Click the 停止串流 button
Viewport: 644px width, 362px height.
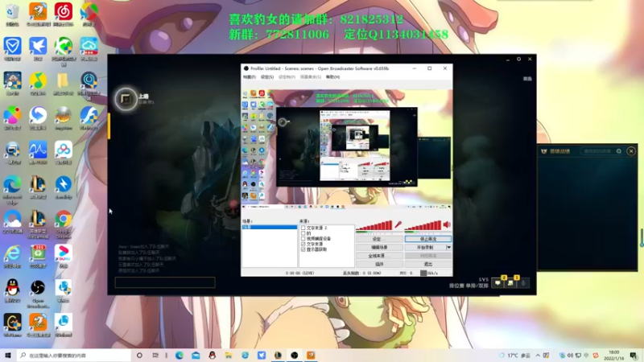[x=428, y=239]
